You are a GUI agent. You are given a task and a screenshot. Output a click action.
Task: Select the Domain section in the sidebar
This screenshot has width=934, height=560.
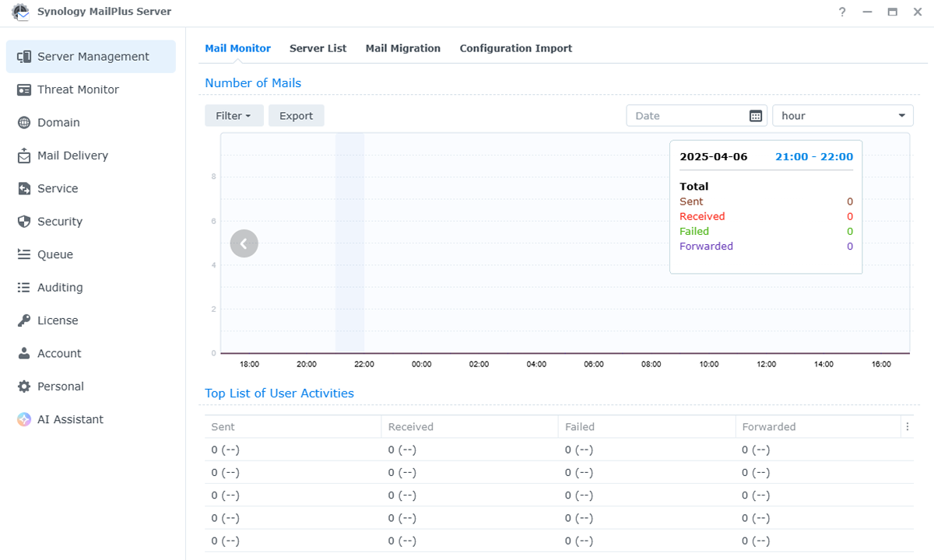tap(58, 122)
